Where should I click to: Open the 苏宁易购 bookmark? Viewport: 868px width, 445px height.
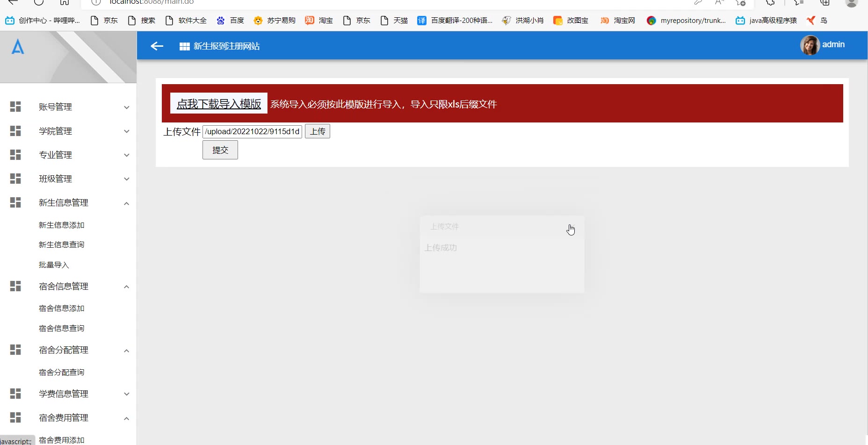click(275, 20)
